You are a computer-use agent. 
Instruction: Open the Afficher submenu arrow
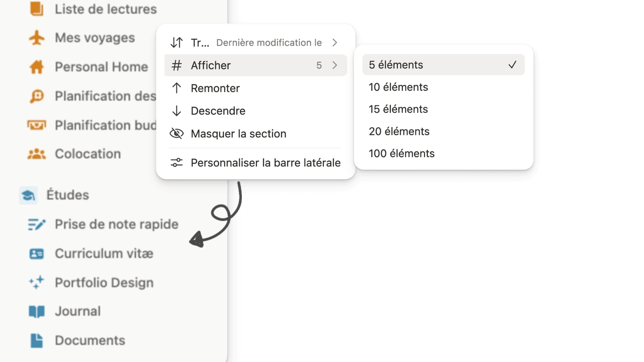(x=334, y=65)
